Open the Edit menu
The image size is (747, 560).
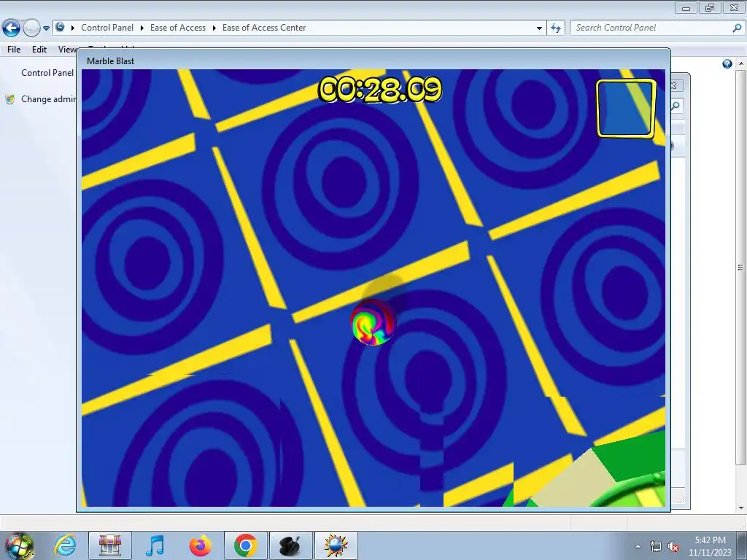(x=39, y=49)
